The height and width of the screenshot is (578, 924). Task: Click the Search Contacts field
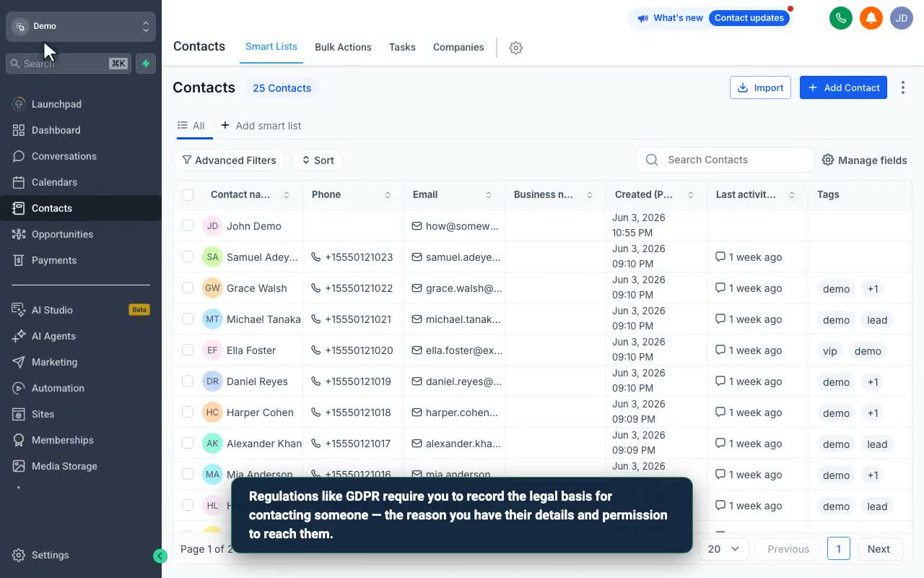725,160
